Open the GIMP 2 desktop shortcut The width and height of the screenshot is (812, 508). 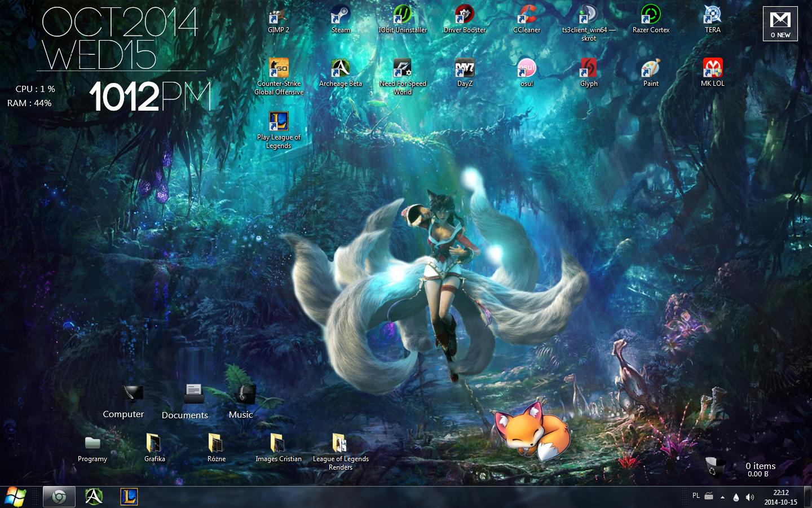pos(279,19)
